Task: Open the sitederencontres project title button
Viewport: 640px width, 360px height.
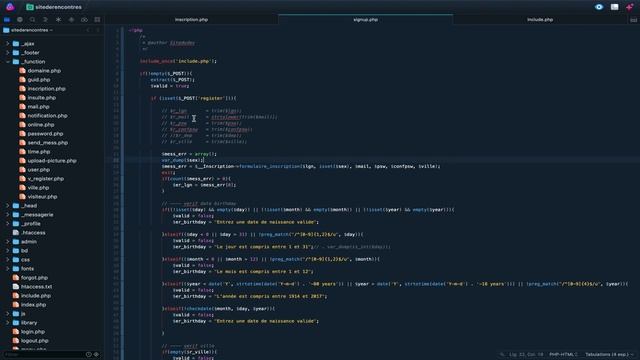Action: click(x=53, y=7)
